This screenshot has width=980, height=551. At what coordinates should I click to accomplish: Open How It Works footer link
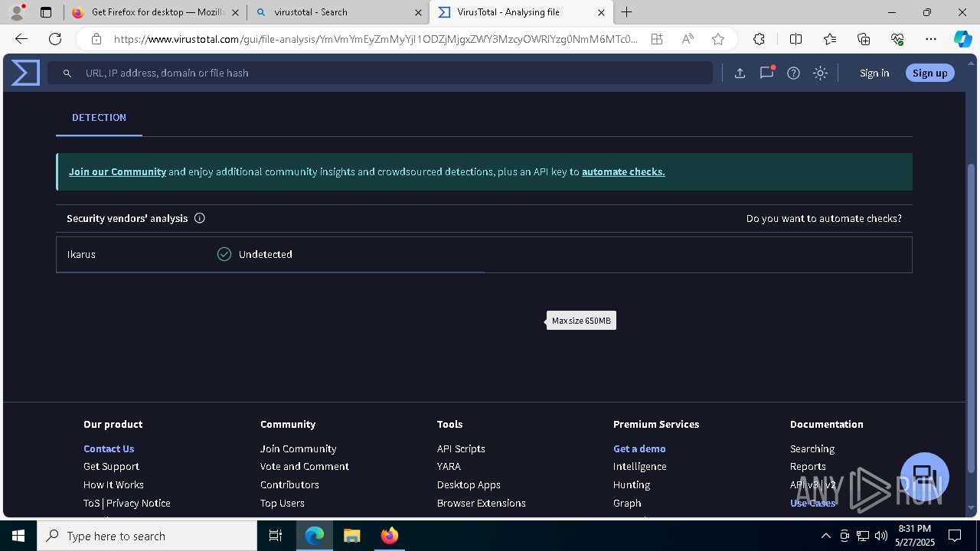(x=113, y=484)
